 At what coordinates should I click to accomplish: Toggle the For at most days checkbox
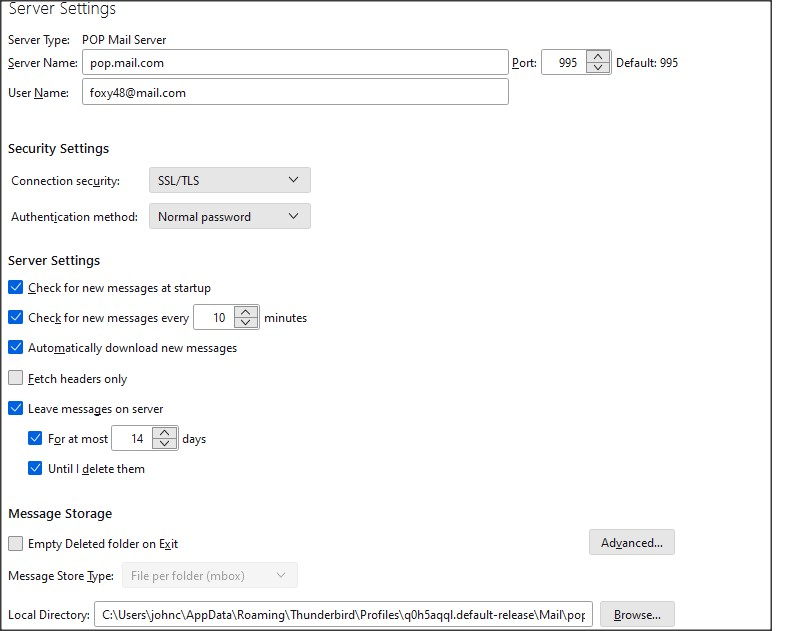(35, 438)
